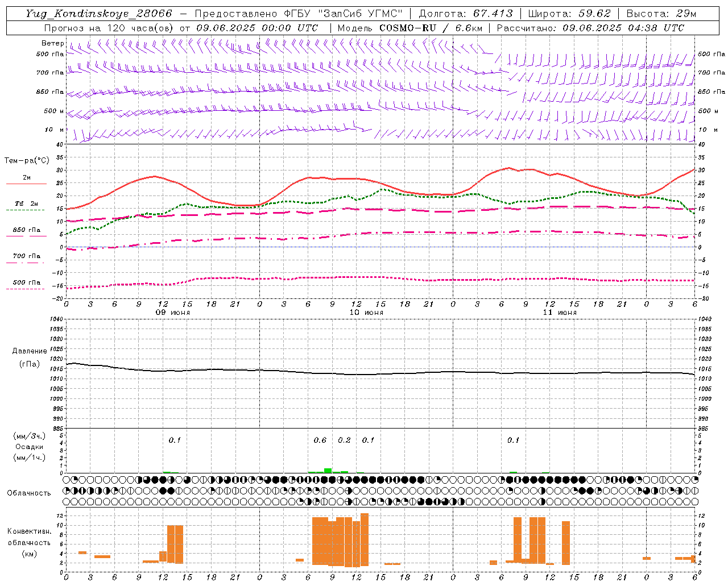
Task: Click the Ветер panel label
Action: 53,43
